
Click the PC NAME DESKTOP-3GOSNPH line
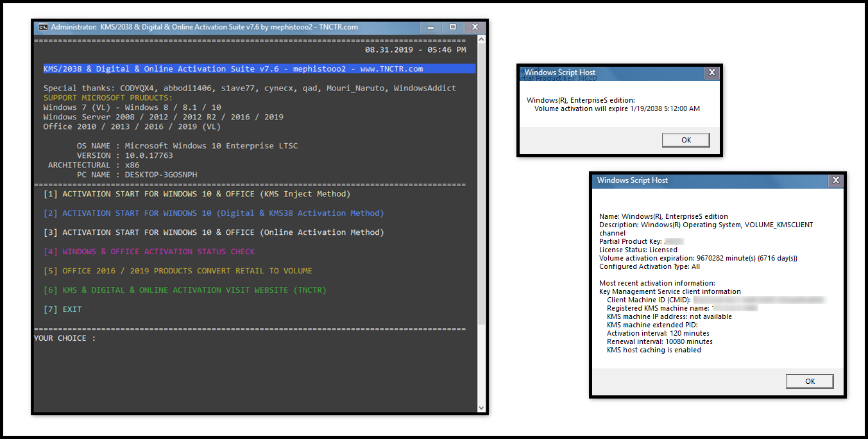click(x=137, y=175)
